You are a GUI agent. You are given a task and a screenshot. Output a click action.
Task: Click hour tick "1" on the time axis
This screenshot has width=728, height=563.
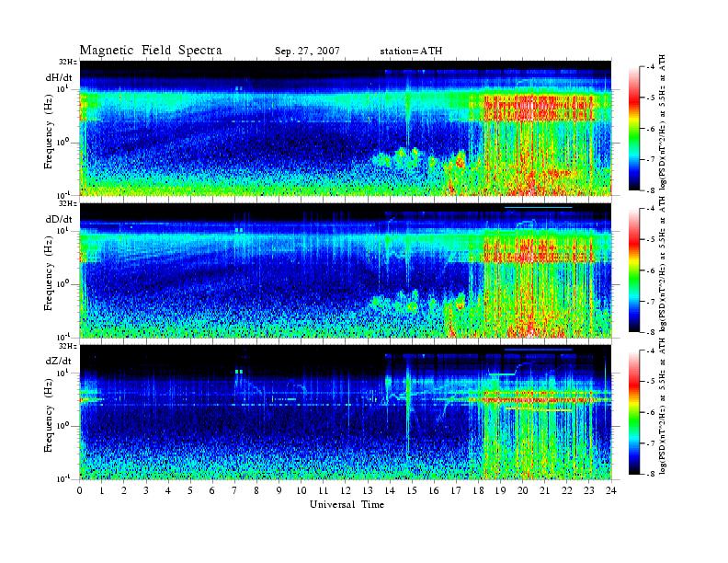tap(102, 490)
